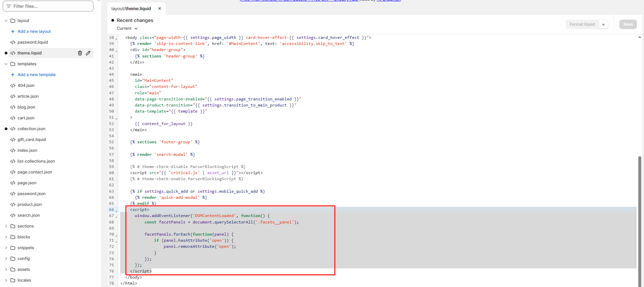The height and width of the screenshot is (287, 644).
Task: Fold the script block at line 66
Action: pos(116,211)
